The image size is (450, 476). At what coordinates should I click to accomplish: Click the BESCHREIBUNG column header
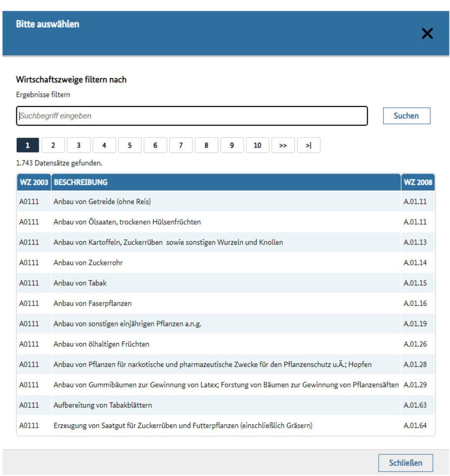tap(81, 182)
